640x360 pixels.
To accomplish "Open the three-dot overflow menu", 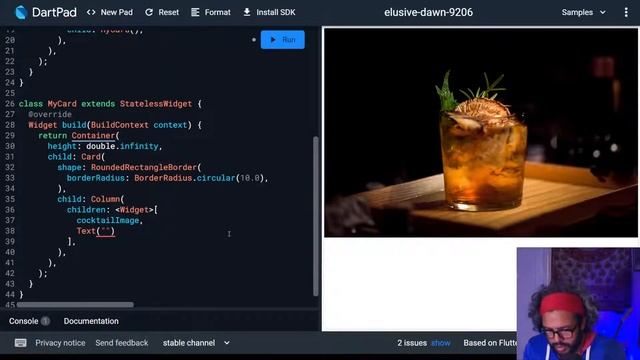I will (x=626, y=12).
